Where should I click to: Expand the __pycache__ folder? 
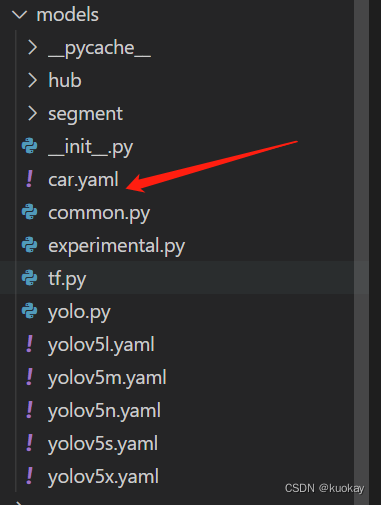[32, 48]
